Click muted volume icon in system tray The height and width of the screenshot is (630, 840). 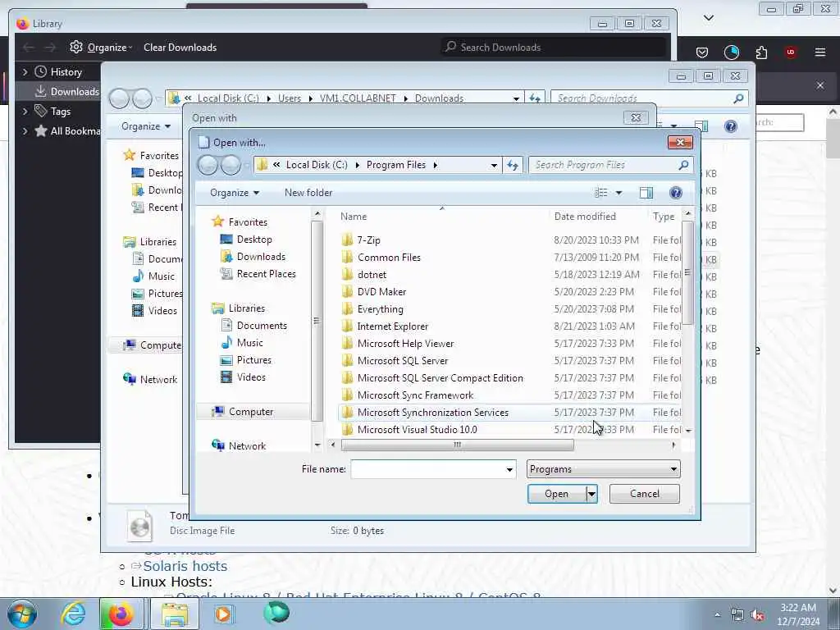757,615
